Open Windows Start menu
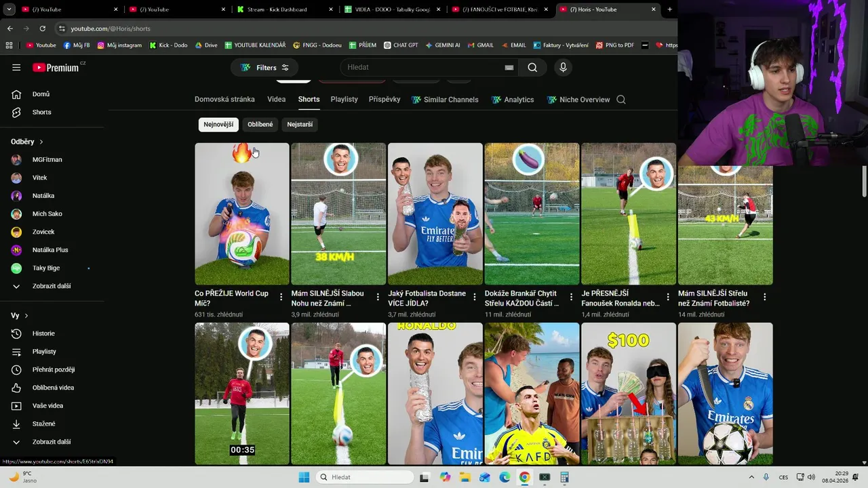 pos(304,477)
